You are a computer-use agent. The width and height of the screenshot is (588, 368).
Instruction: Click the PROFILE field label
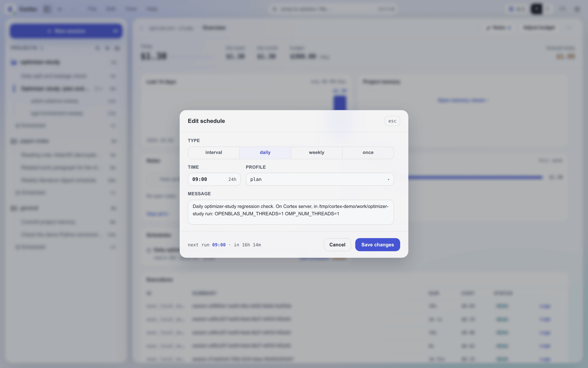click(256, 167)
